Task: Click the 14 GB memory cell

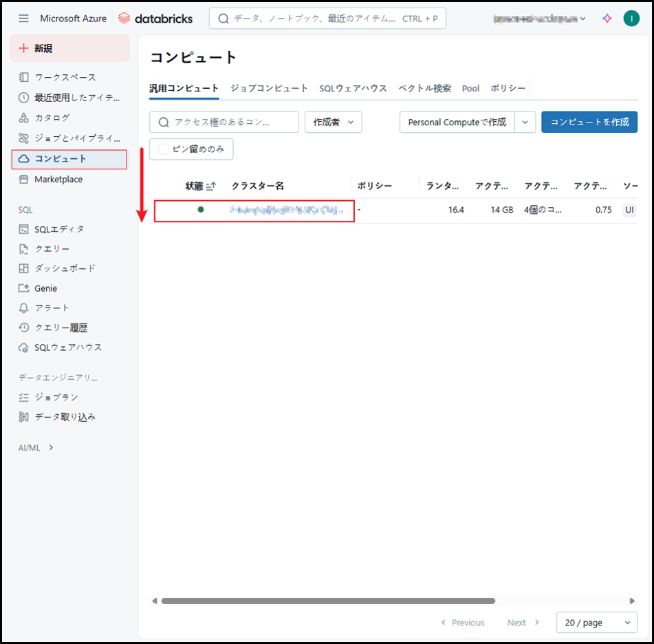Action: click(x=502, y=210)
